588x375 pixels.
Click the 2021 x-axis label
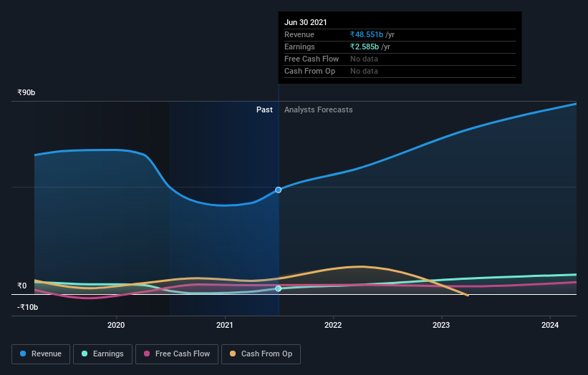[x=225, y=325]
